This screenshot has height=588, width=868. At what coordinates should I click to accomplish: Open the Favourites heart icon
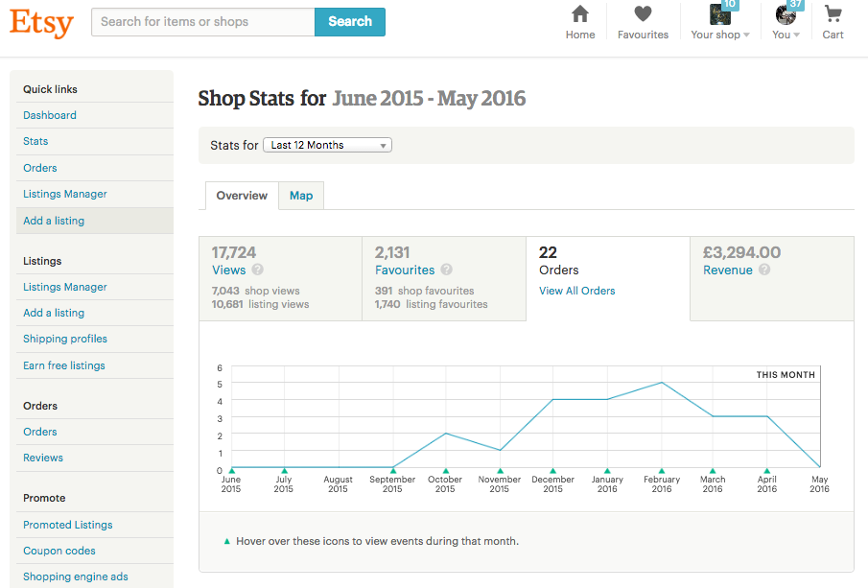coord(643,14)
